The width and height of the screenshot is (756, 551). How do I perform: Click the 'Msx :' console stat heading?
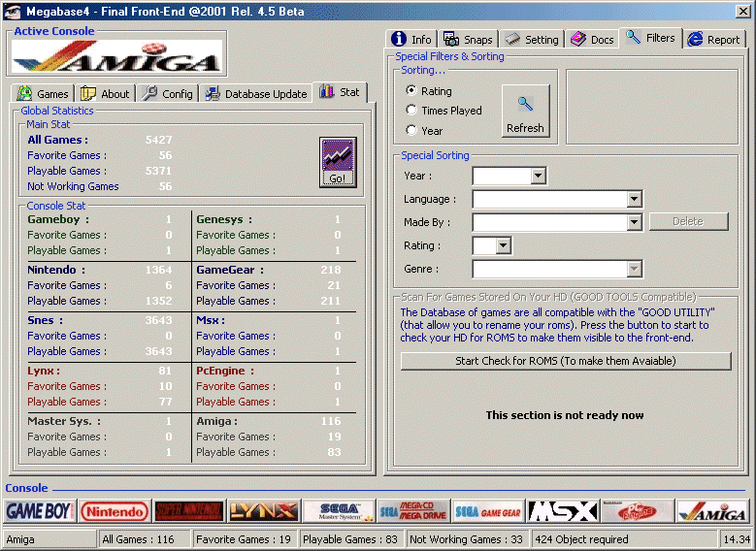click(x=211, y=320)
